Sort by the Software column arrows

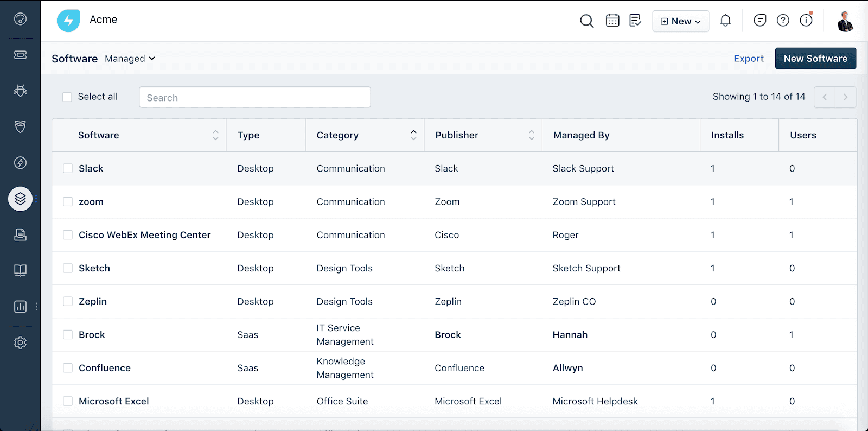215,135
